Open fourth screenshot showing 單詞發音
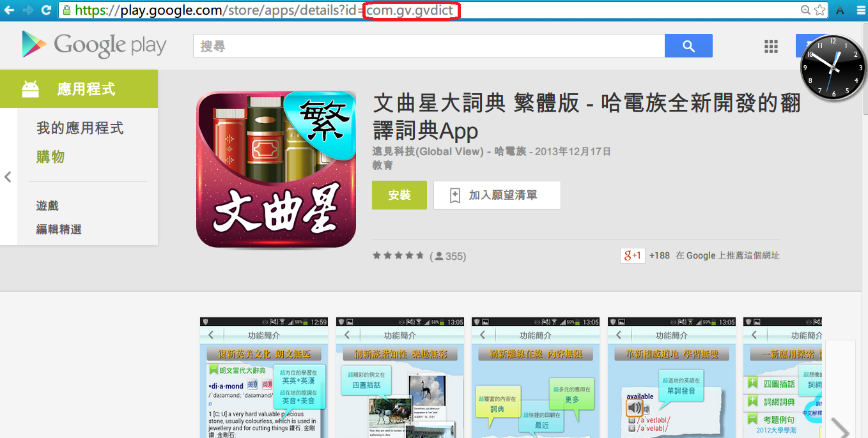This screenshot has height=438, width=868. (x=672, y=377)
